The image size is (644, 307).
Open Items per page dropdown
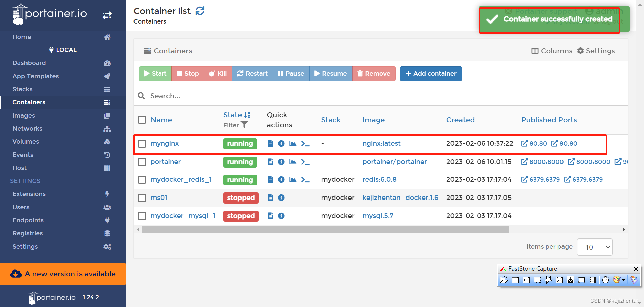click(x=595, y=247)
